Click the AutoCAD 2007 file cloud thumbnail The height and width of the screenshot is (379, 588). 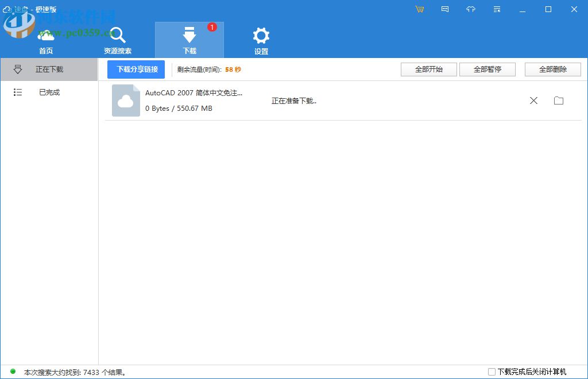pos(126,100)
